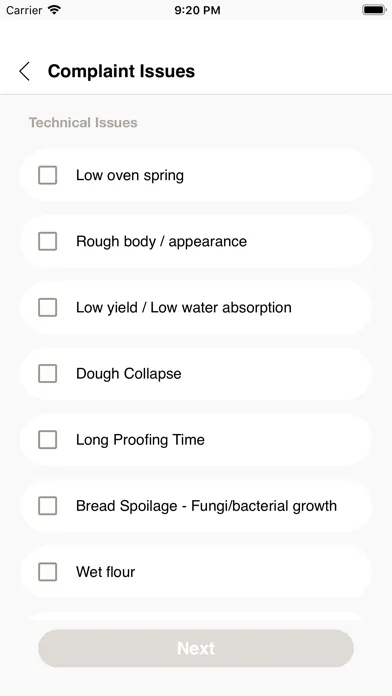
Task: Go back using the left chevron arrow
Action: [x=24, y=71]
